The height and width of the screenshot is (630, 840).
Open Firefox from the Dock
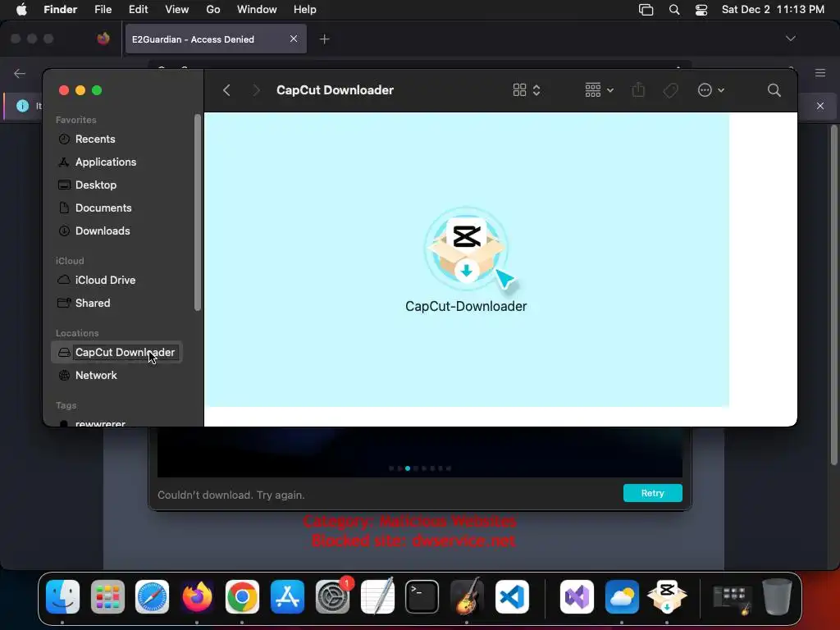coord(197,597)
